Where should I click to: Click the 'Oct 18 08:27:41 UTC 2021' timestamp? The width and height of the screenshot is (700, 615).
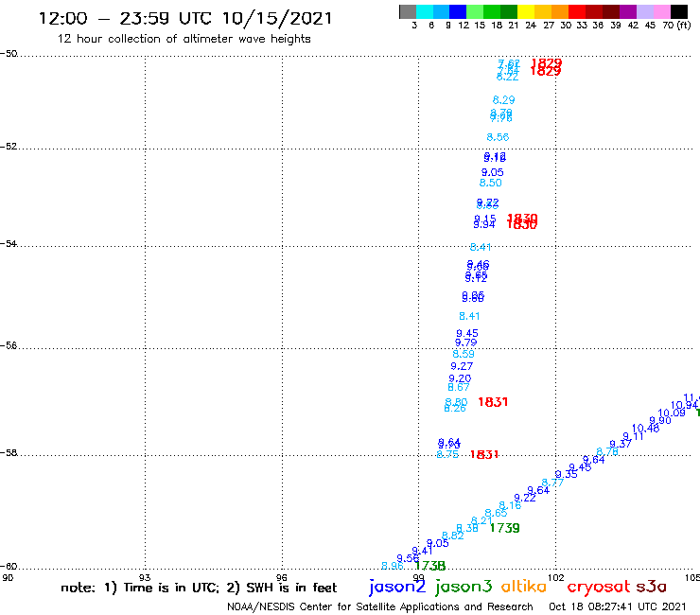point(617,607)
